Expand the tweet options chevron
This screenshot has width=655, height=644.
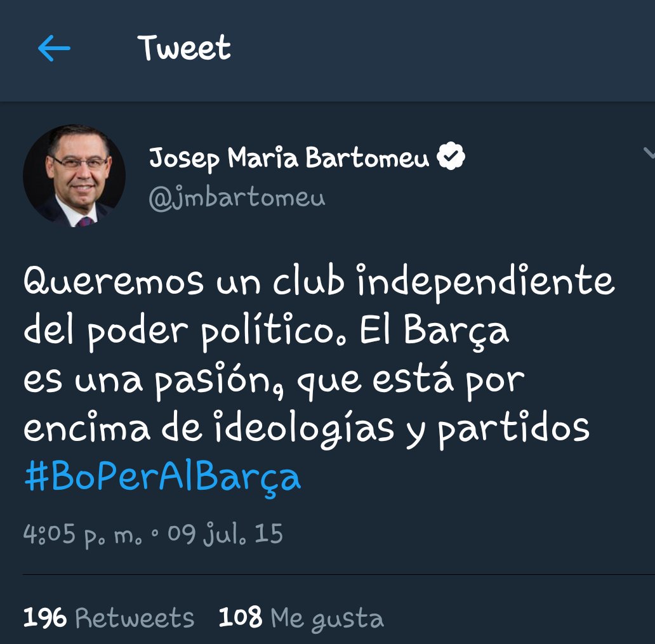(649, 154)
